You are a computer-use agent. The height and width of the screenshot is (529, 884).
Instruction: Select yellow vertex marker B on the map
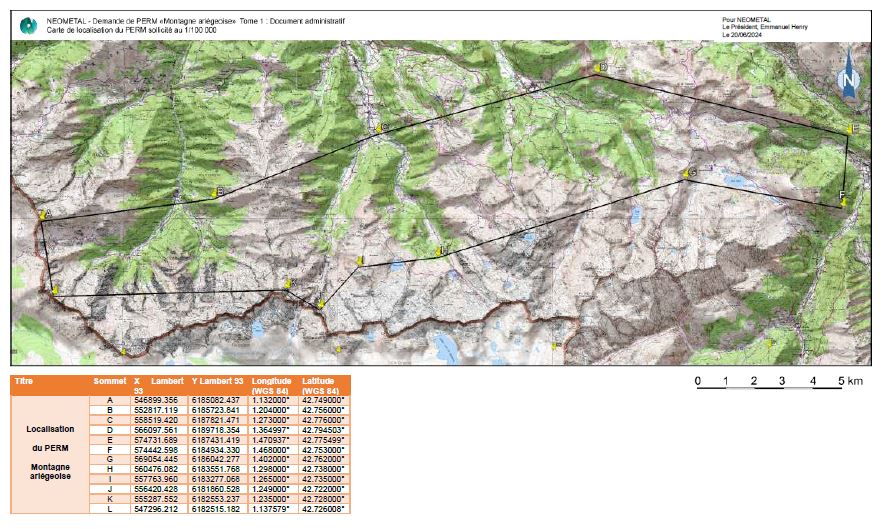point(218,192)
